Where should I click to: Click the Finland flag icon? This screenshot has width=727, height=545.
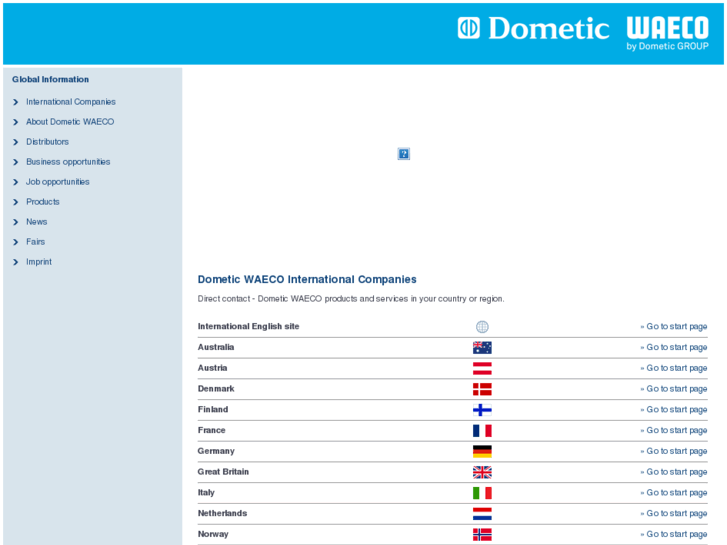coord(482,410)
